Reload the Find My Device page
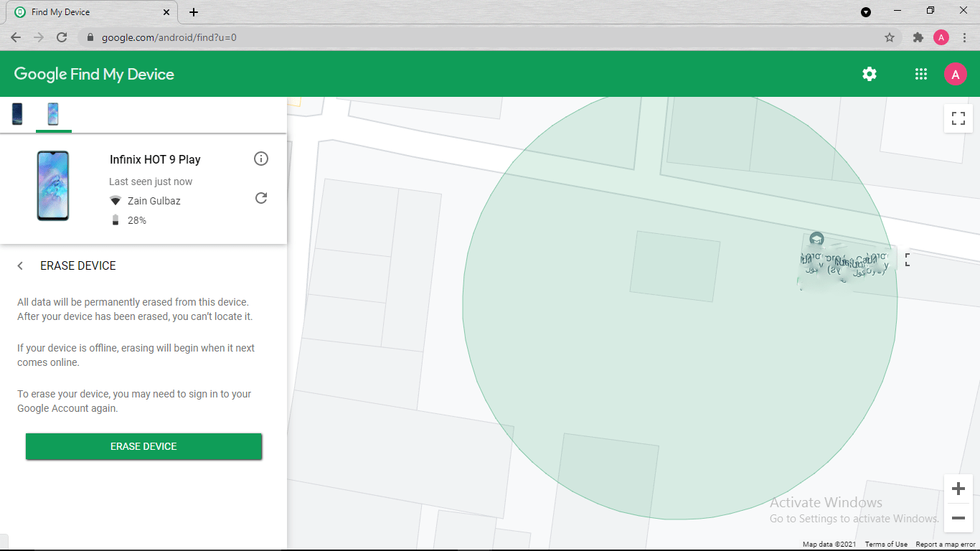The height and width of the screenshot is (551, 980). click(x=62, y=37)
